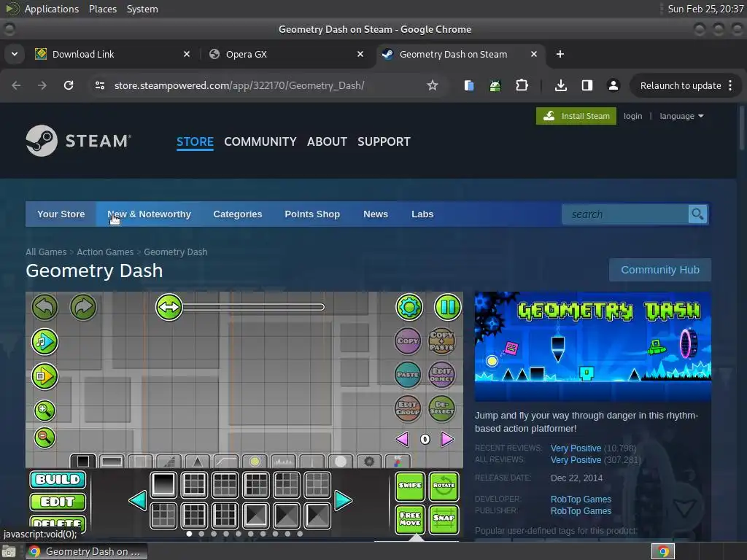Open Chrome downloads icon
747x560 pixels.
pyautogui.click(x=561, y=85)
